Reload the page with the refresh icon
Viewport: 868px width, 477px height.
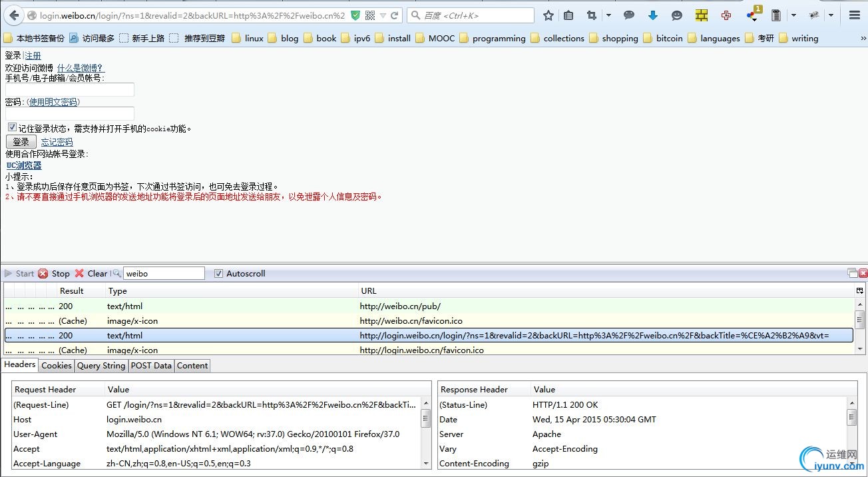(395, 15)
